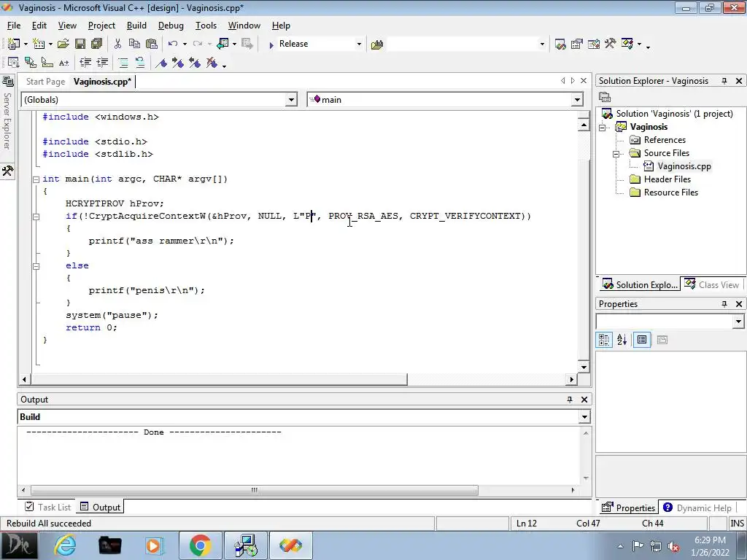The height and width of the screenshot is (560, 747).
Task: Switch to the Dynamic Help tab
Action: (697, 507)
